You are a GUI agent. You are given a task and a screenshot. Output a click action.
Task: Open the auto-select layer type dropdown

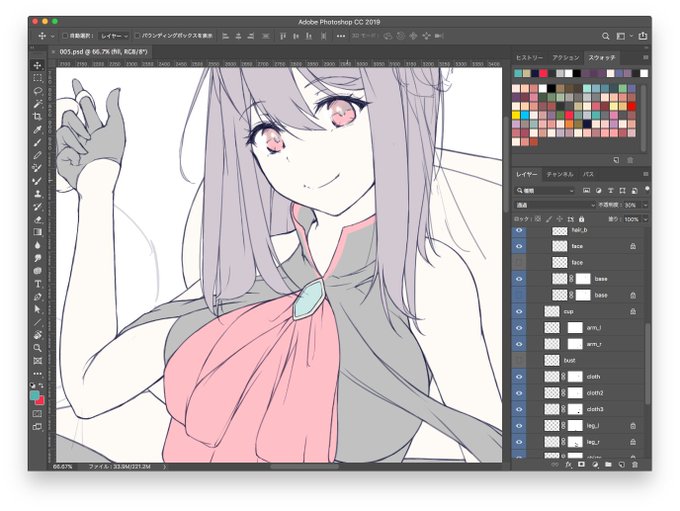pos(114,36)
